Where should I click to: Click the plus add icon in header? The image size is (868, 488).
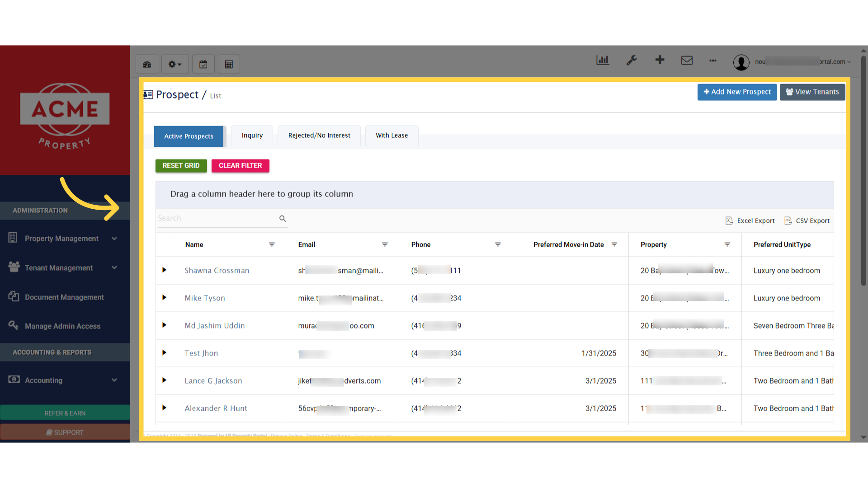660,60
